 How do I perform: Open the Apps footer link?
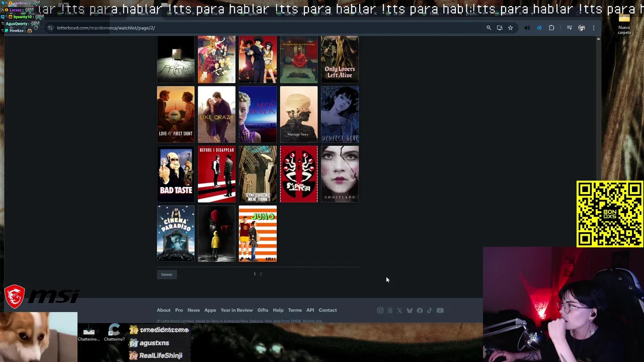[x=210, y=310]
